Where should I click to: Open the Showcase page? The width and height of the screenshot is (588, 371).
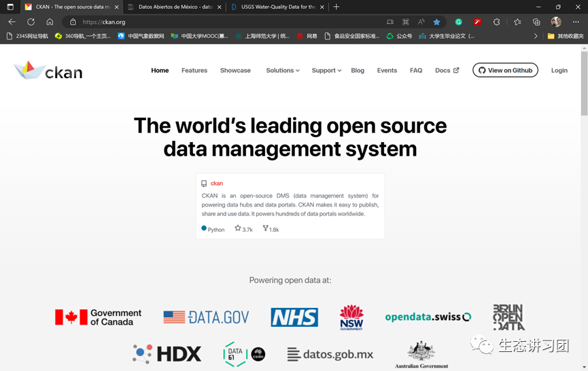pos(235,71)
